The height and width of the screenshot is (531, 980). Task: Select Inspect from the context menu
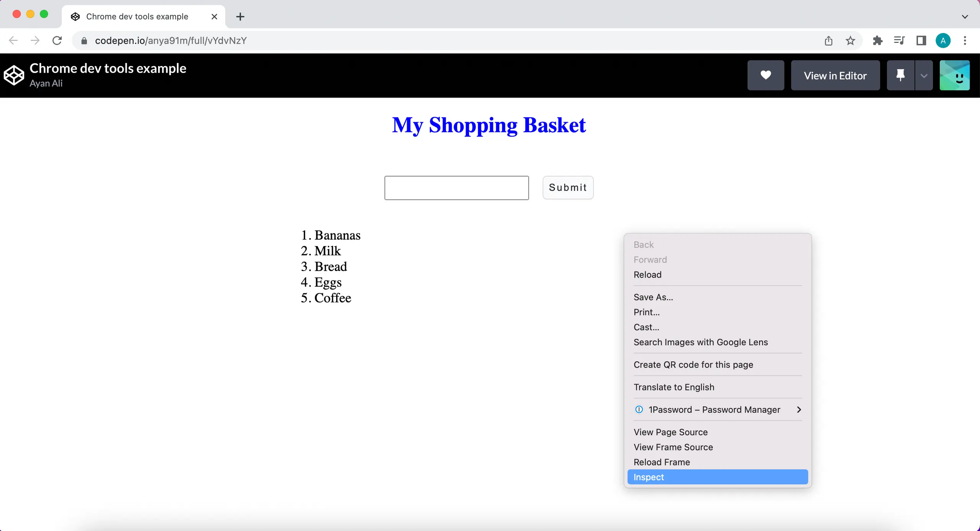coord(717,477)
